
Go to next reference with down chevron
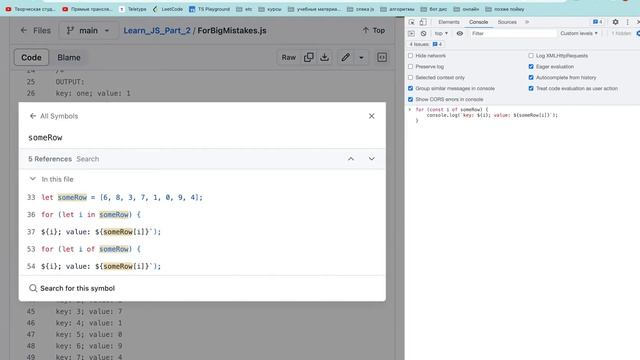click(x=371, y=159)
